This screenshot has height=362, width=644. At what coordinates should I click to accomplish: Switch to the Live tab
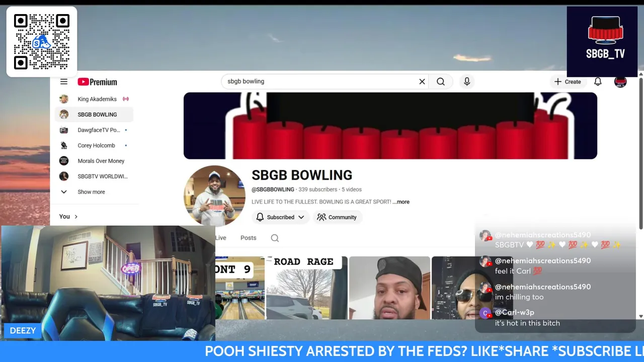221,238
